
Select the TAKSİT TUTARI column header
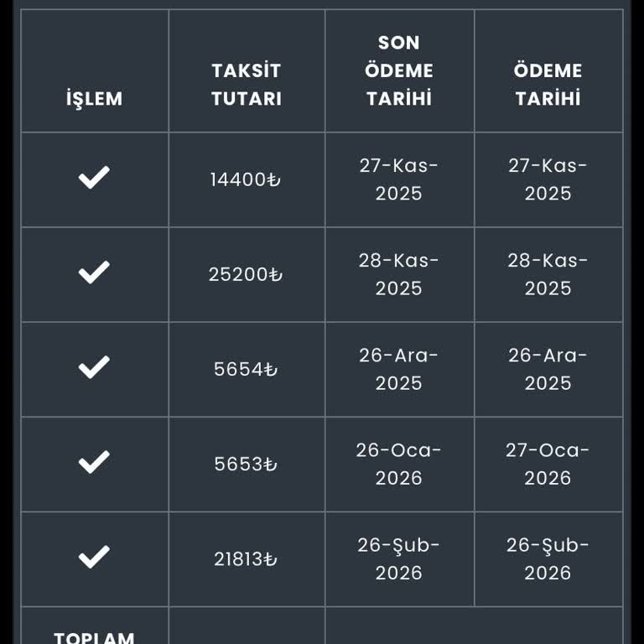coord(247,85)
